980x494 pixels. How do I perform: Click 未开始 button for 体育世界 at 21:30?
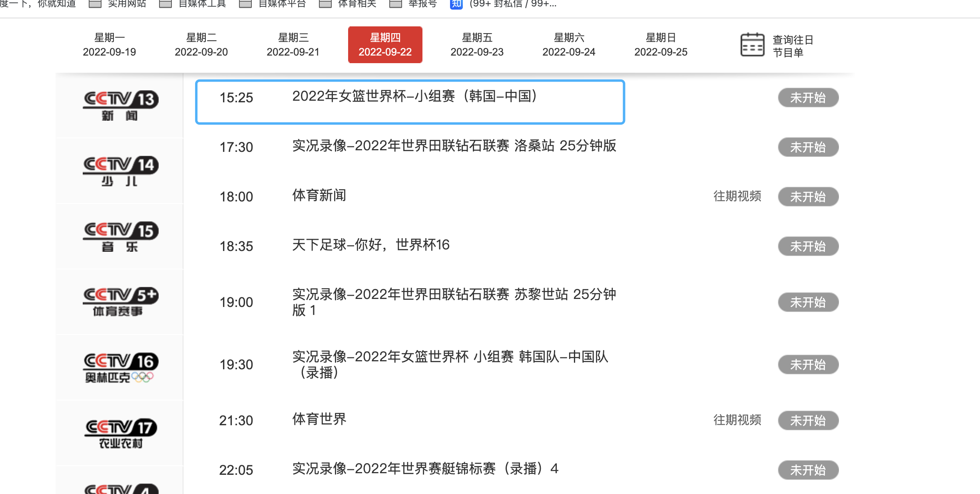pos(808,420)
